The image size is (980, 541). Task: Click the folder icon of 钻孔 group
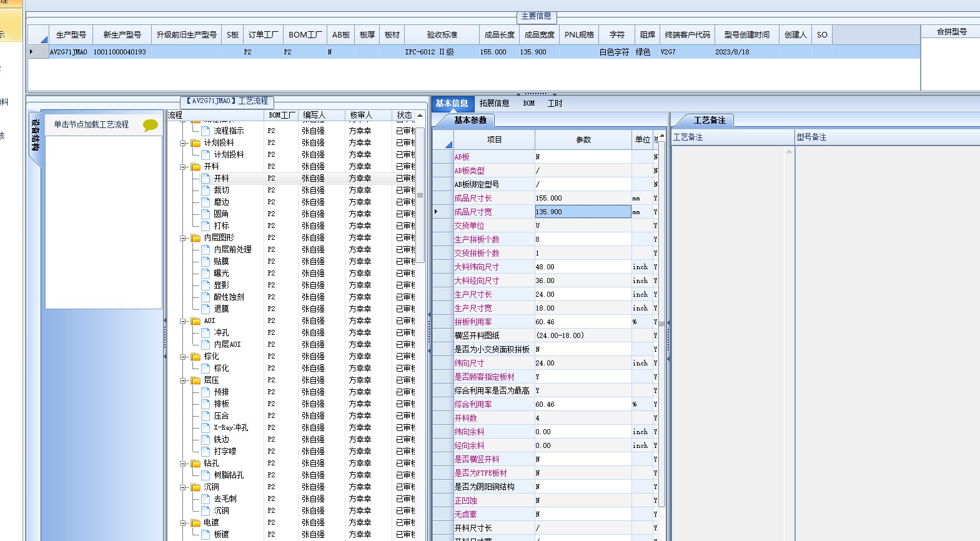pyautogui.click(x=196, y=463)
